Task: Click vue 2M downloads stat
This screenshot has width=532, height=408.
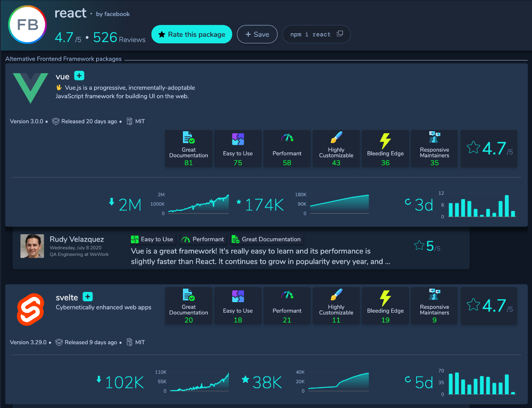Action: [x=125, y=204]
